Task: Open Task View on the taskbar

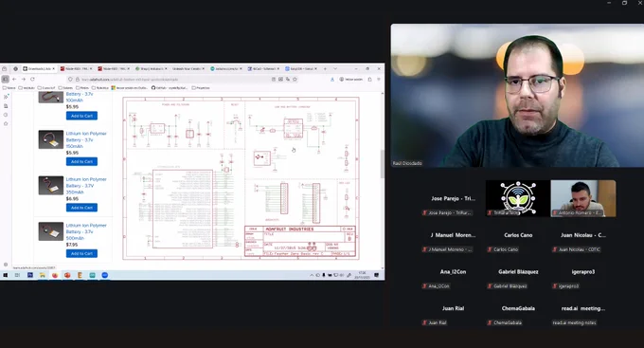Action: pos(17,275)
